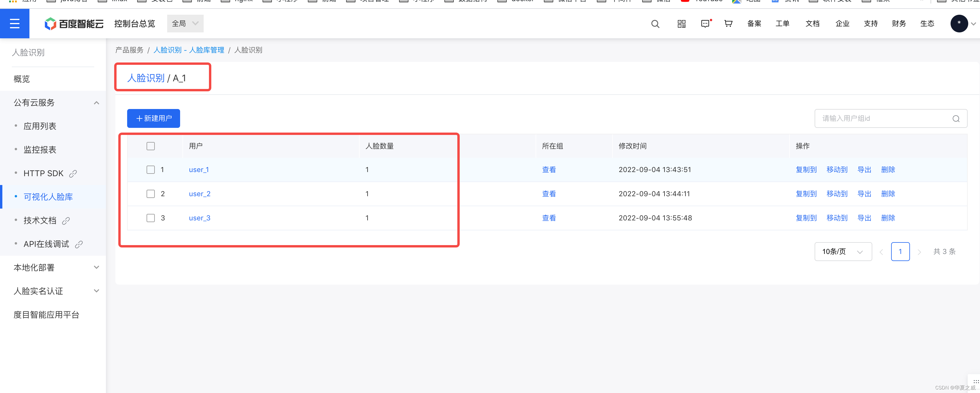The width and height of the screenshot is (980, 393).
Task: Click 复制到 for user_3
Action: [806, 218]
